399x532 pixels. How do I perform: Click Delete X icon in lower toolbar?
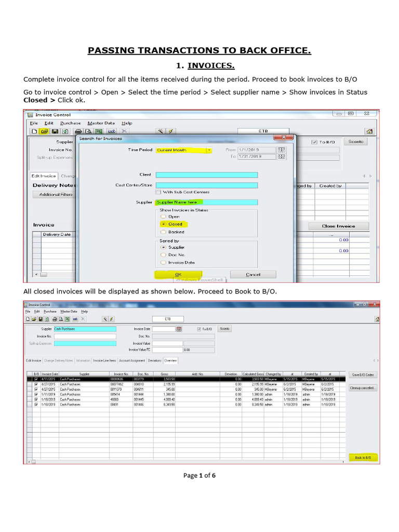(83, 319)
